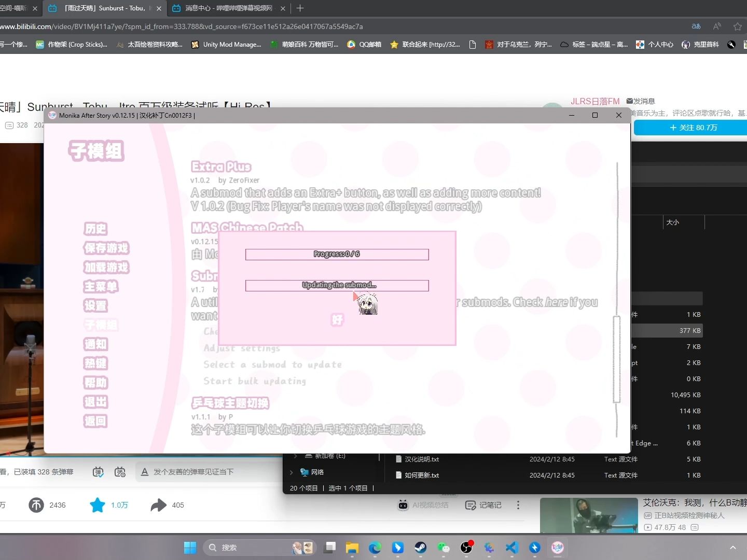Click 'Start bulk updating'
Image resolution: width=747 pixels, height=560 pixels.
point(255,381)
